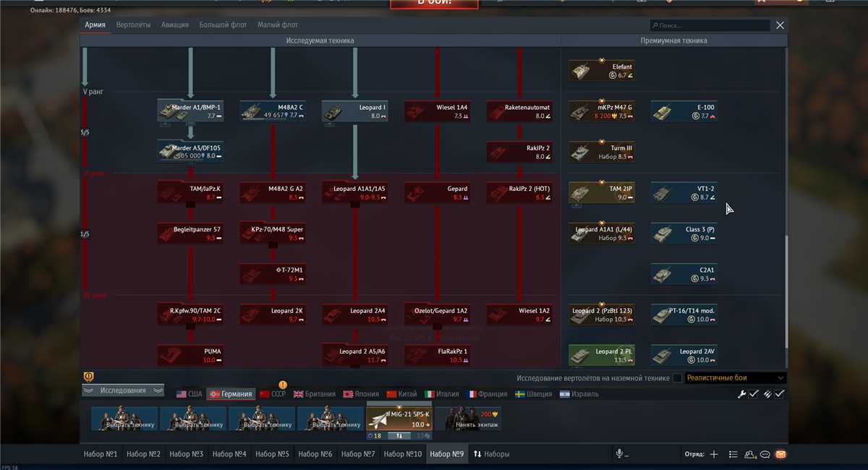Select the KPz-70/M48 Super group card
868x470 pixels.
(x=273, y=233)
